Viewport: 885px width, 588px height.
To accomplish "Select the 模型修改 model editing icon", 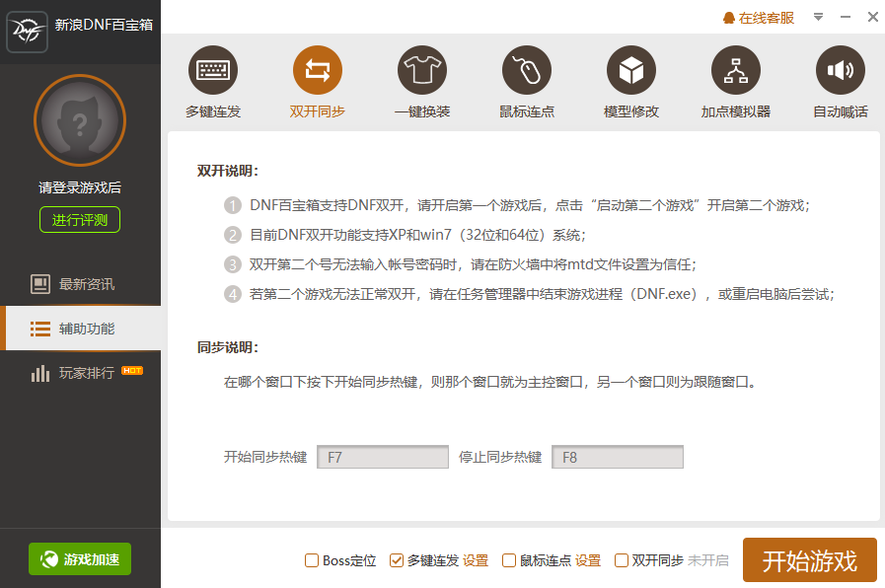I will coord(630,71).
